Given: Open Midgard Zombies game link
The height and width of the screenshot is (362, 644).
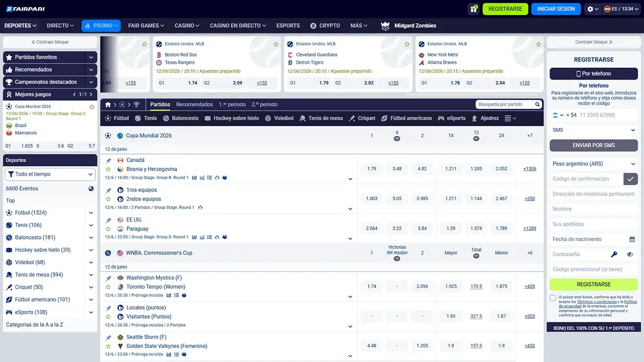Looking at the screenshot, I should [x=409, y=26].
